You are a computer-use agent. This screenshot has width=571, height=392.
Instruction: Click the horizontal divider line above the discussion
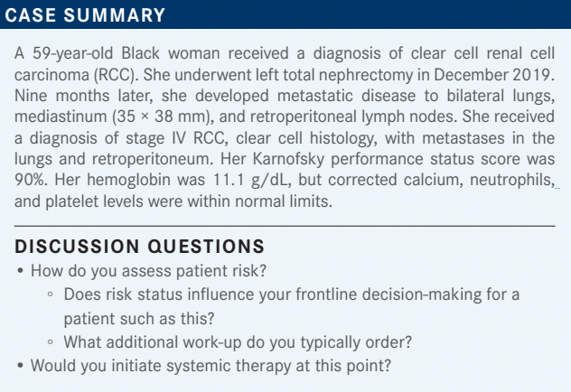tap(285, 225)
